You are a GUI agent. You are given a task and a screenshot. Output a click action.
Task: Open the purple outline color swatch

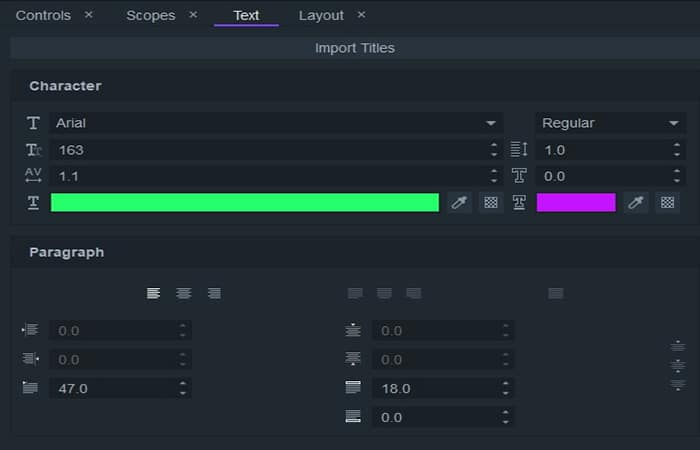coord(576,203)
